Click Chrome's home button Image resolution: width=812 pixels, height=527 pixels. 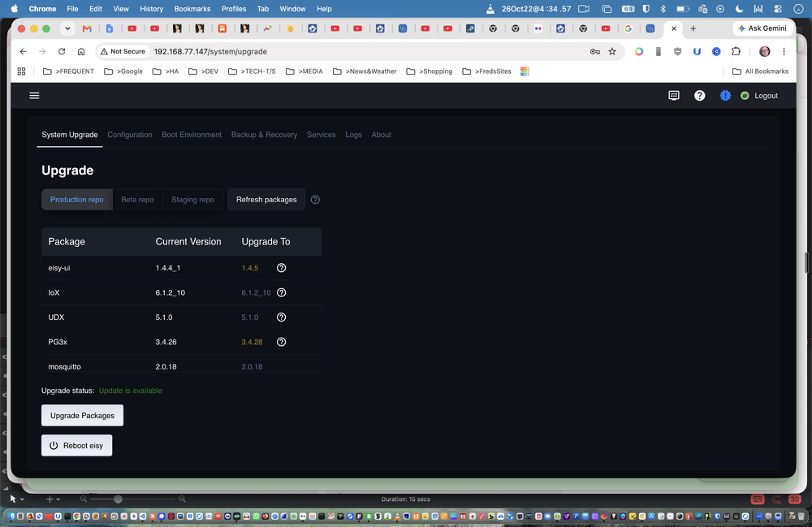[x=80, y=51]
